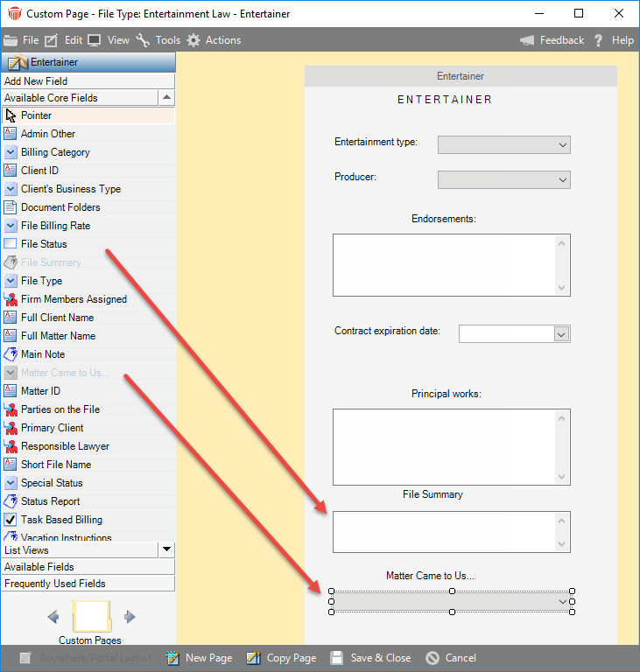640x672 pixels.
Task: Open the File menu
Action: 22,40
